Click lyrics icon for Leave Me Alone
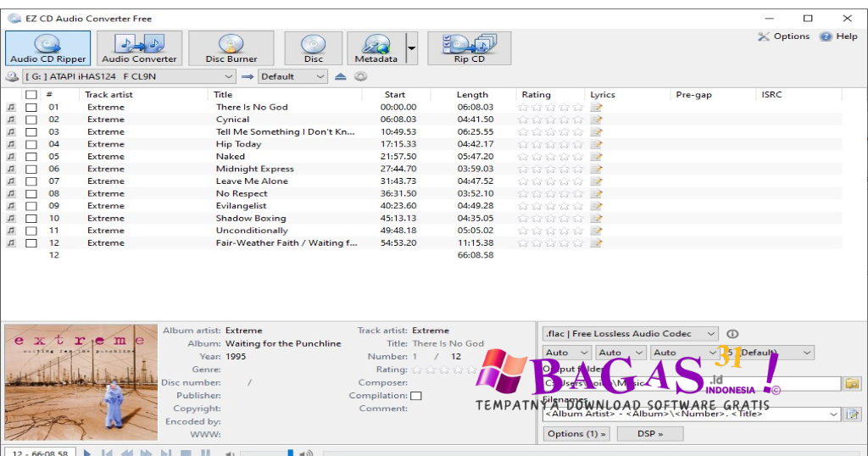This screenshot has width=868, height=456. (x=596, y=181)
